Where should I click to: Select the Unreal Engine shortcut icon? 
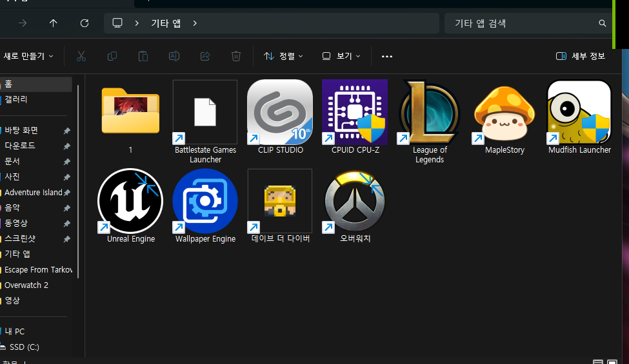pos(130,201)
